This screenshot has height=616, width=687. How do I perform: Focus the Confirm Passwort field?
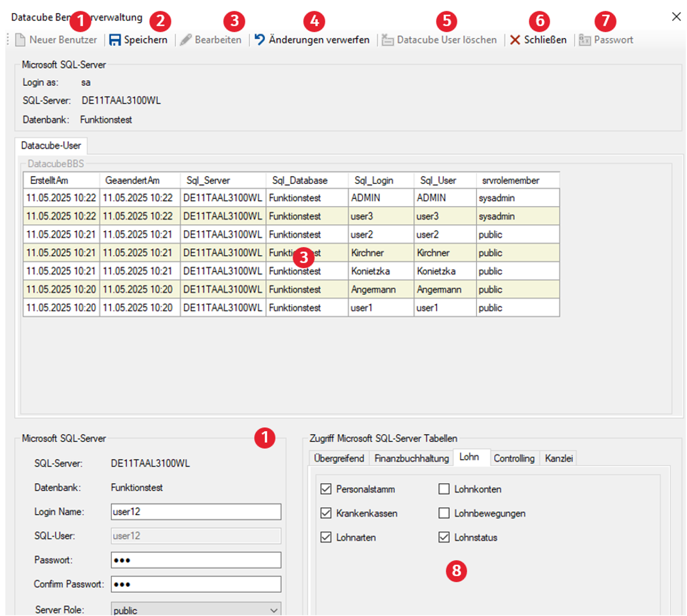(x=196, y=584)
